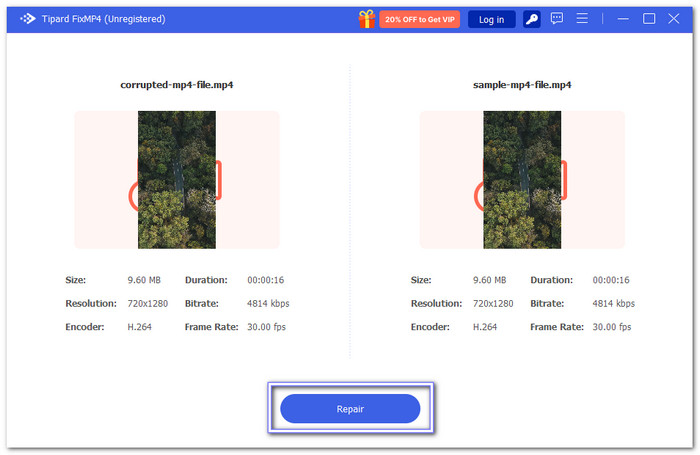The height and width of the screenshot is (455, 700).
Task: Click the sample file's Encoder value H.264
Action: [486, 327]
